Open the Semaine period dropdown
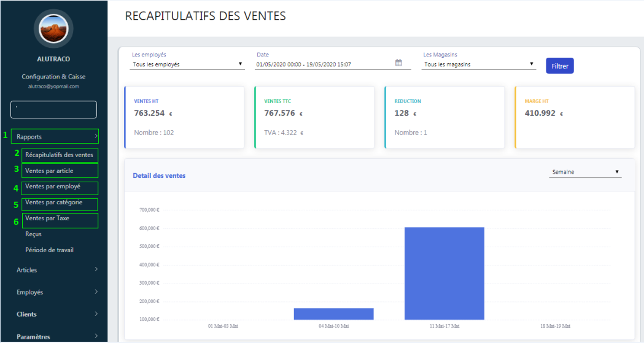Viewport: 644px width, 343px height. (x=585, y=172)
